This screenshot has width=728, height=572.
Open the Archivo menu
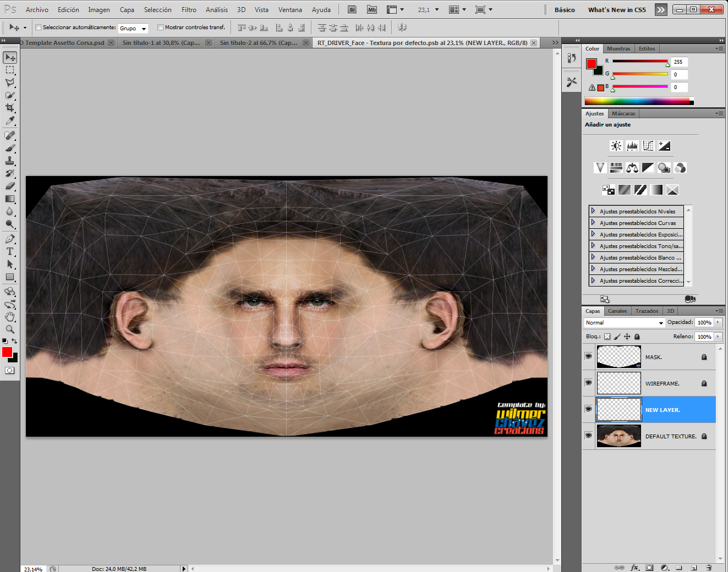37,10
